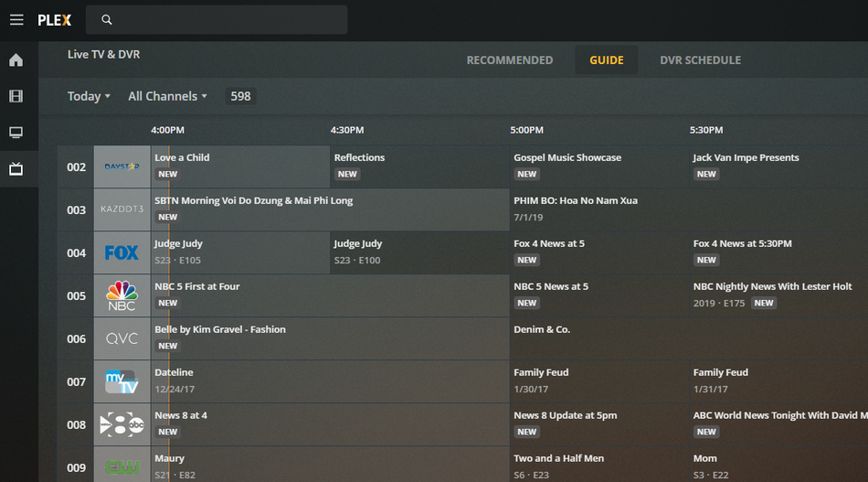Viewport: 868px width, 482px height.
Task: Click the 5:00PM time header
Action: (526, 130)
